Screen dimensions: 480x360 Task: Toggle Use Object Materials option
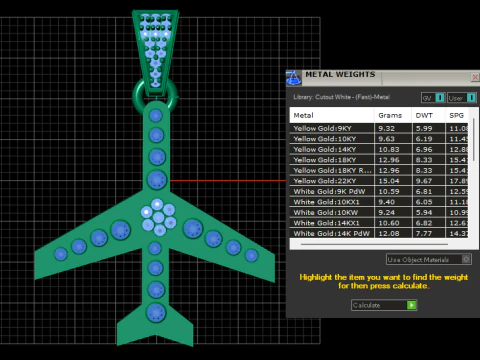click(429, 259)
